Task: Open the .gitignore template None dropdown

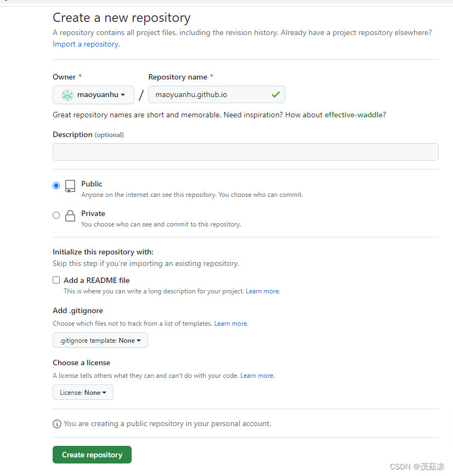Action: click(x=100, y=340)
